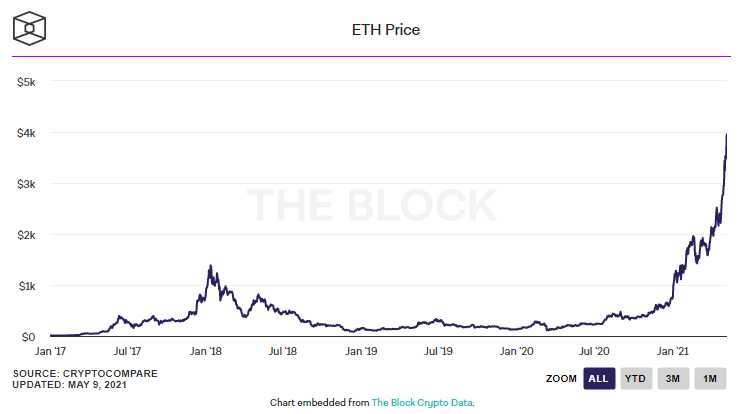Screen dimensions: 742x414
Task: Choose the 1M zoom button
Action: [x=709, y=378]
